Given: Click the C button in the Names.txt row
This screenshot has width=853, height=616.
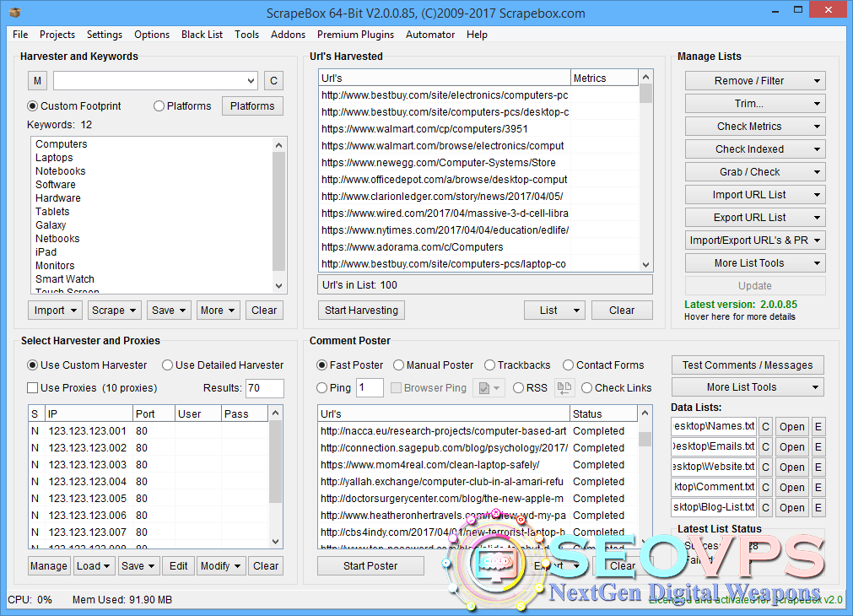Looking at the screenshot, I should coord(765,427).
